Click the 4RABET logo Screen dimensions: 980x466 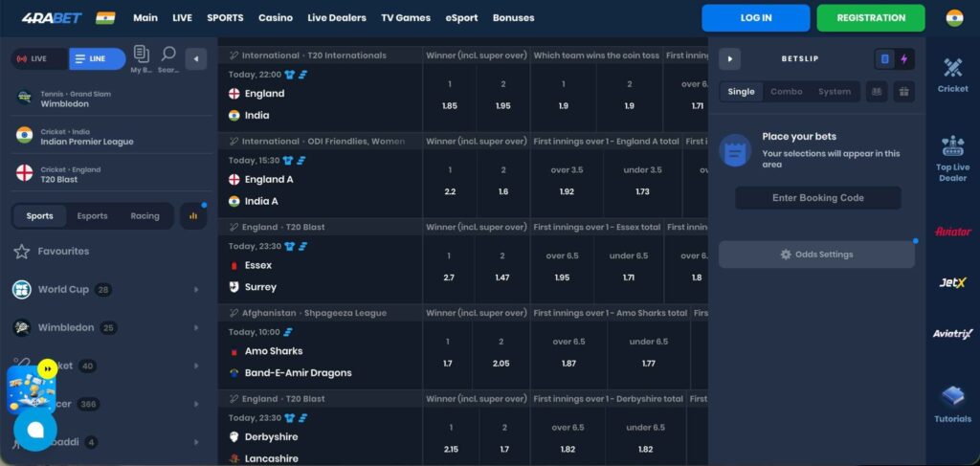click(52, 18)
